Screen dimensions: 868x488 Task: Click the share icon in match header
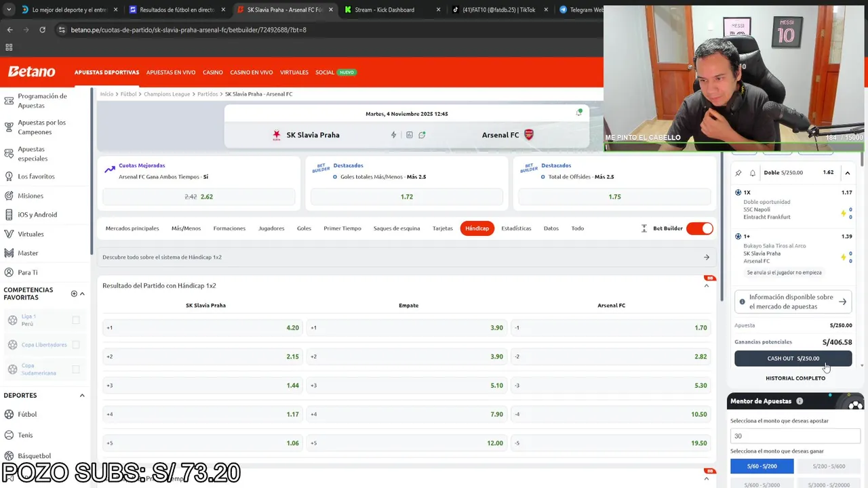click(422, 135)
